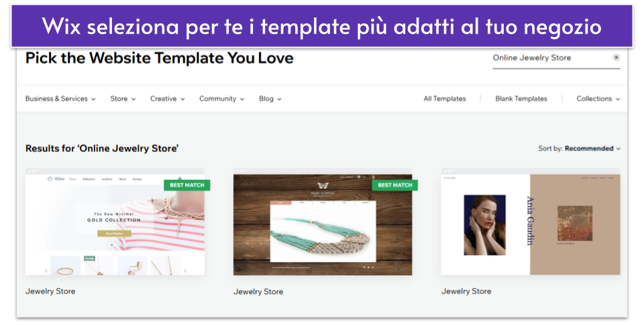The width and height of the screenshot is (644, 325).
Task: Click the Bijou logo in first template
Action: 56,179
